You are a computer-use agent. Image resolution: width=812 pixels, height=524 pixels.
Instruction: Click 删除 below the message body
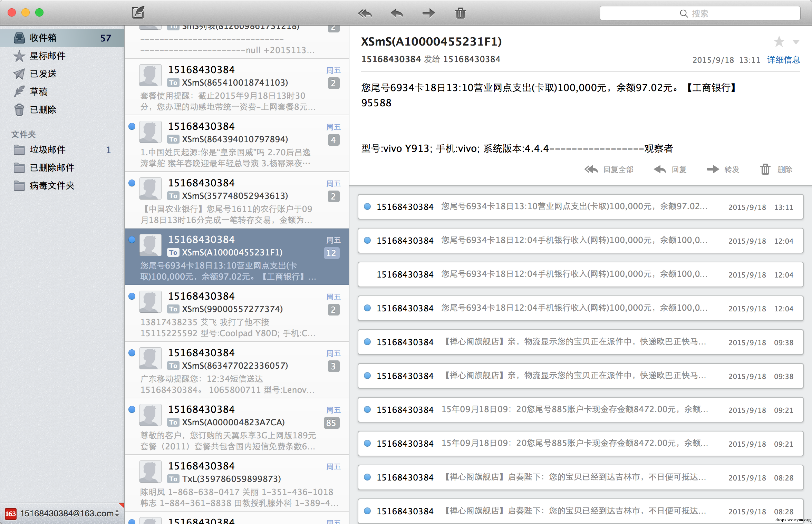pos(776,169)
